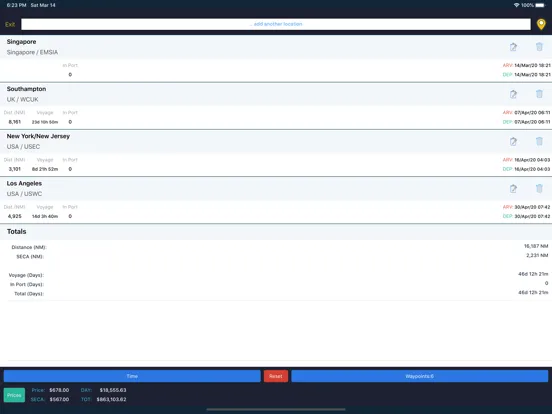The image size is (552, 414).
Task: Tap total distance value 16,187 NM
Action: coord(536,246)
